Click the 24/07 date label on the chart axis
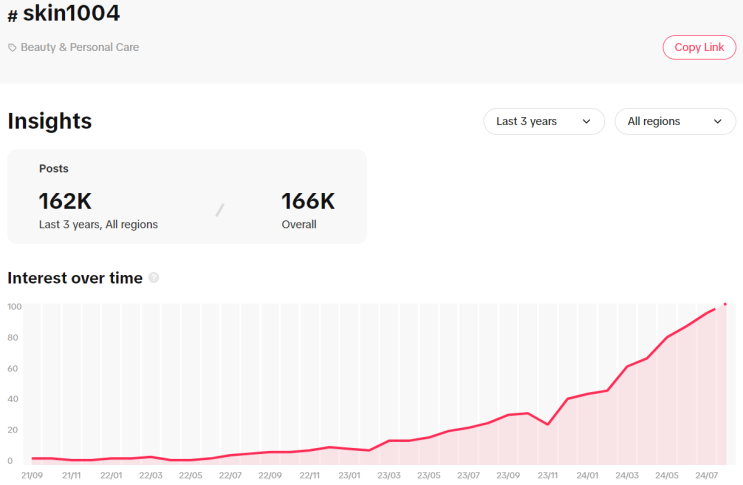The height and width of the screenshot is (485, 743). (x=706, y=475)
